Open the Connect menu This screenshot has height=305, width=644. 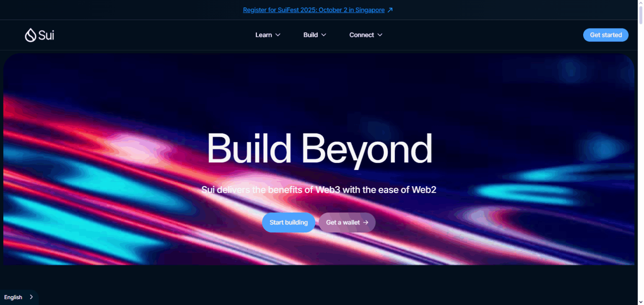pos(366,35)
